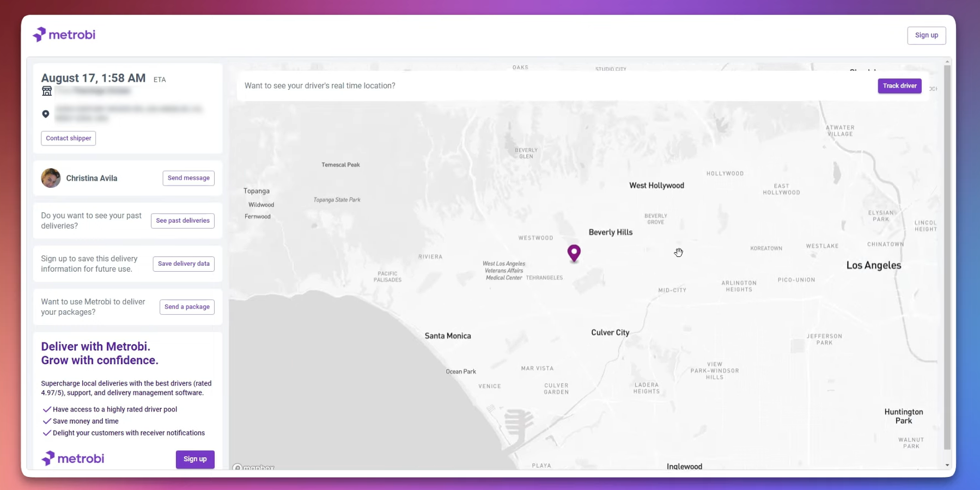
Task: Click the scrollbar down arrow on the right
Action: 947,464
